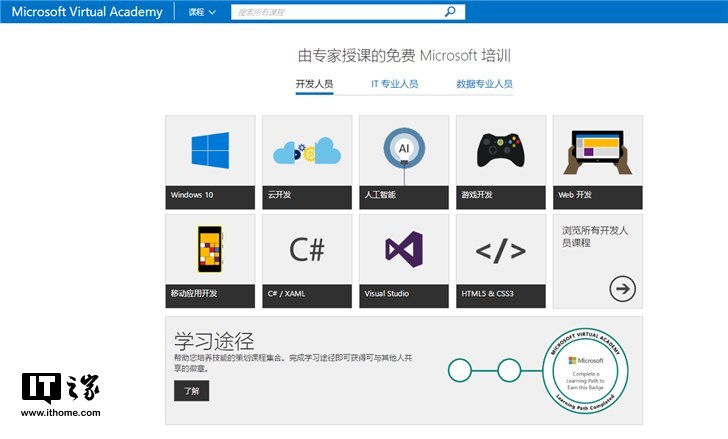The height and width of the screenshot is (439, 728).
Task: Click the 移动应用开发 label
Action: coord(194,293)
